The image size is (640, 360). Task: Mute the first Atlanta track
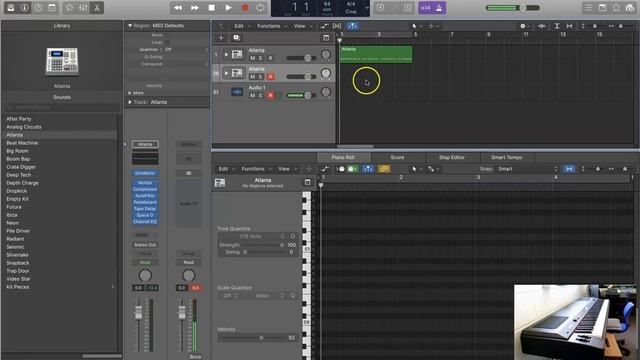pos(253,58)
